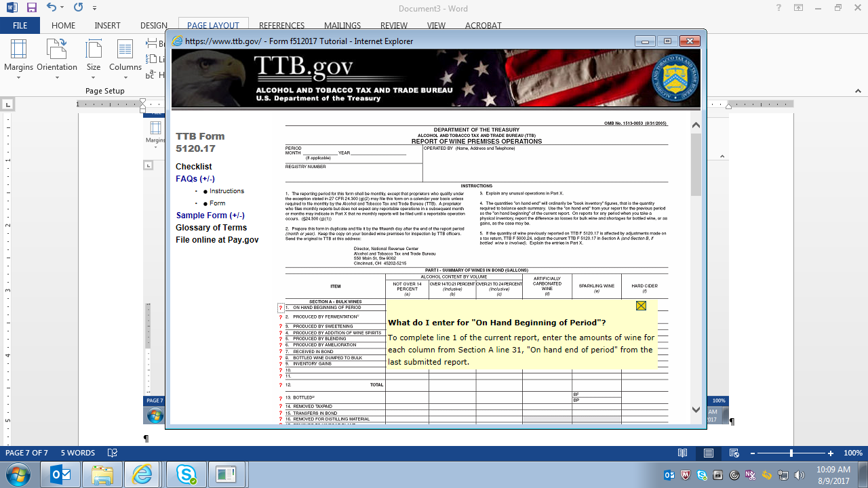
Task: Click the zoom in plus on zoom slider
Action: (x=831, y=453)
